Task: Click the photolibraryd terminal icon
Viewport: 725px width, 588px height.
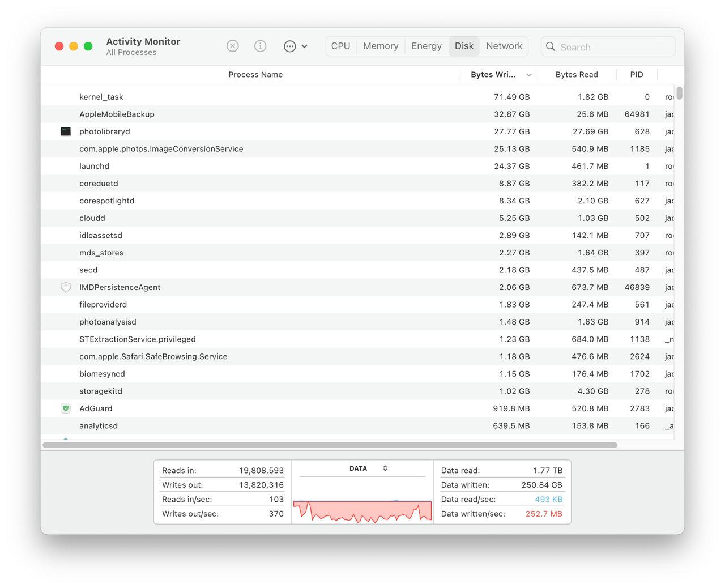Action: click(x=66, y=131)
